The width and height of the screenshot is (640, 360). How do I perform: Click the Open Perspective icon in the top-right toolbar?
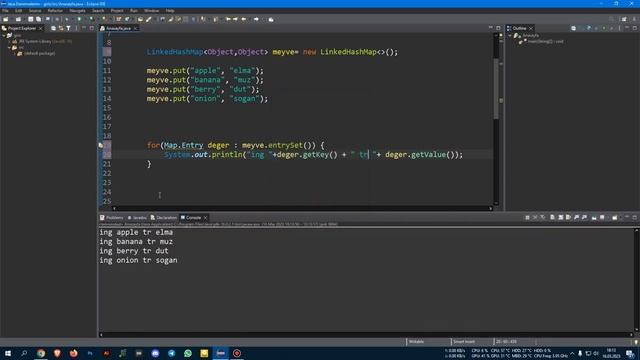pos(624,19)
